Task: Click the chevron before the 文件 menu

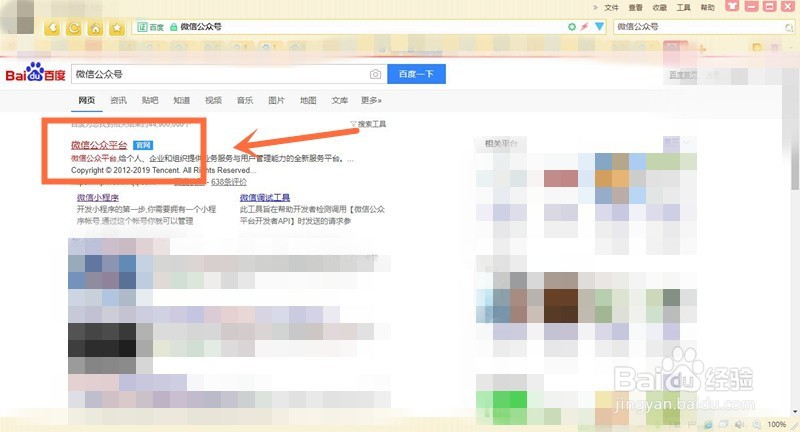Action: 595,8
